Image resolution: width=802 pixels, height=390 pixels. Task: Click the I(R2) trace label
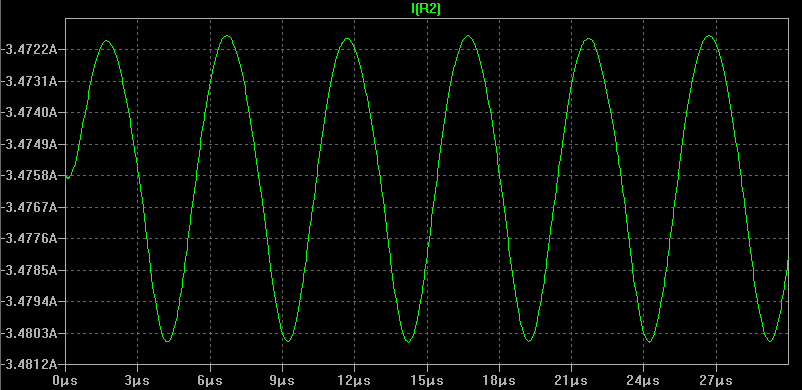426,9
